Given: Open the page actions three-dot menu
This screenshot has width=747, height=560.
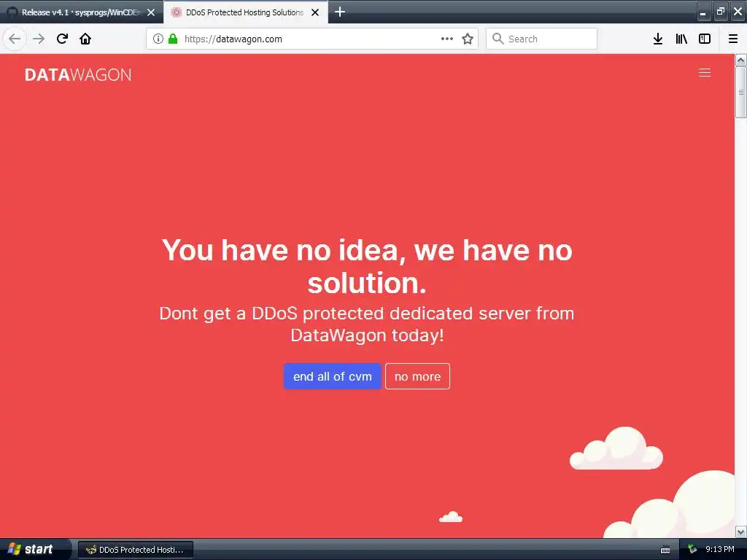Looking at the screenshot, I should 447,39.
